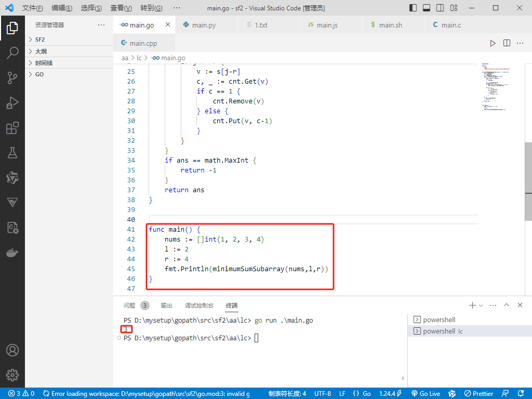
Task: Open the 文件(F) menu
Action: tap(32, 8)
